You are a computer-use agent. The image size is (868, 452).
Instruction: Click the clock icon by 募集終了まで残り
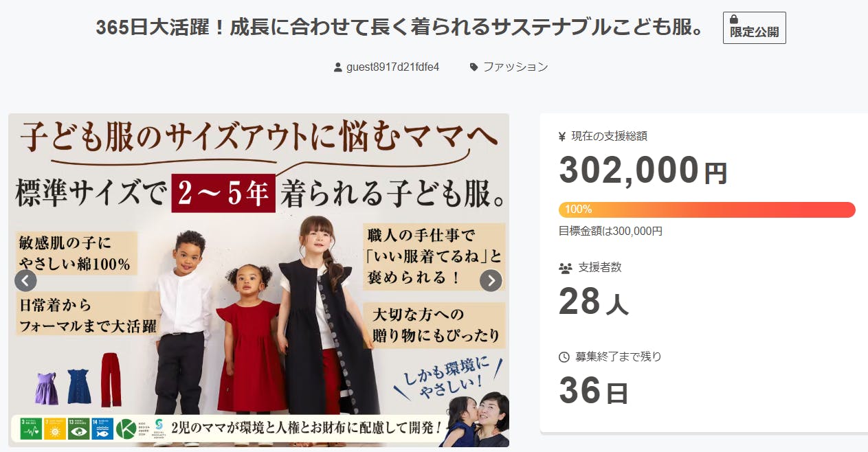click(564, 357)
